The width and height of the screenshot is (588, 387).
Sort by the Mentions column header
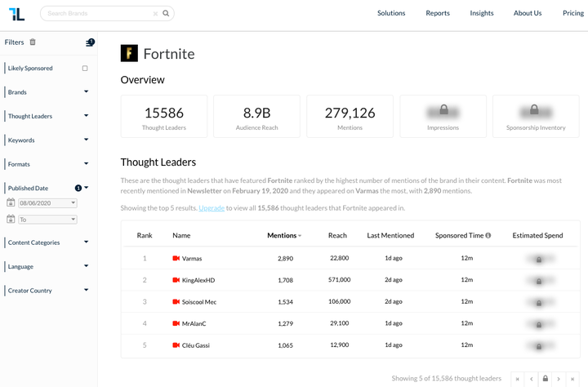click(x=284, y=235)
